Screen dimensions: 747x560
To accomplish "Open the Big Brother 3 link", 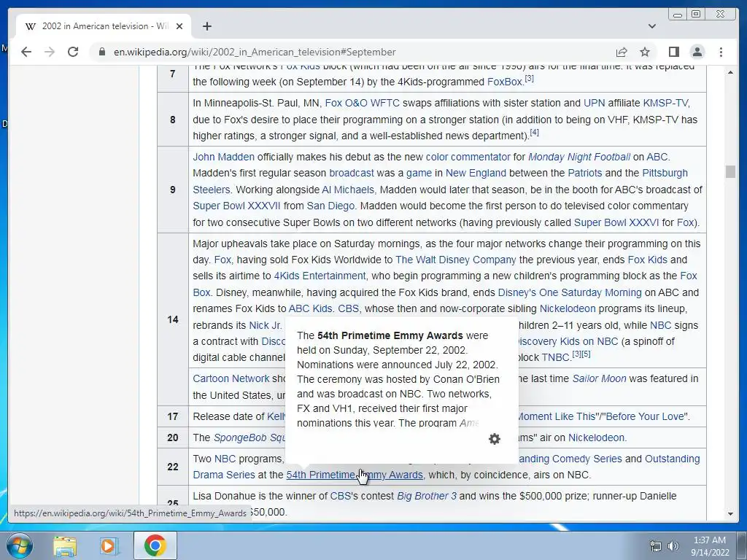I will tap(426, 496).
